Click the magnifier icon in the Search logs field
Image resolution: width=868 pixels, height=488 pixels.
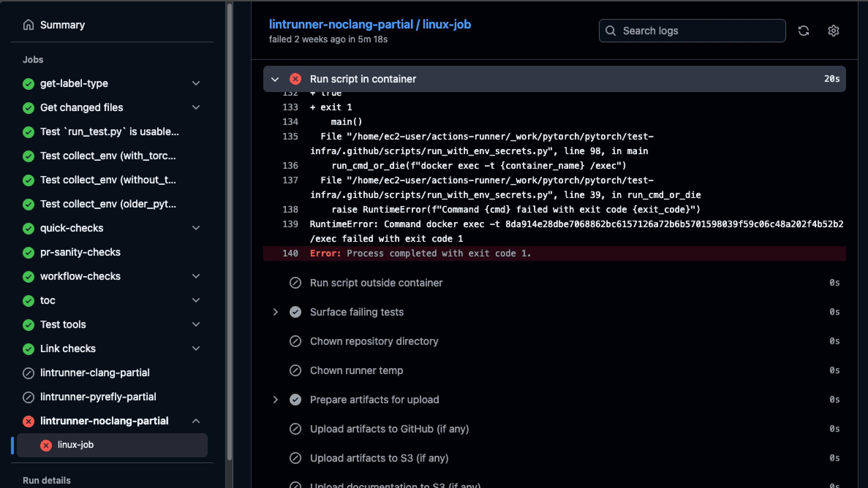click(610, 31)
